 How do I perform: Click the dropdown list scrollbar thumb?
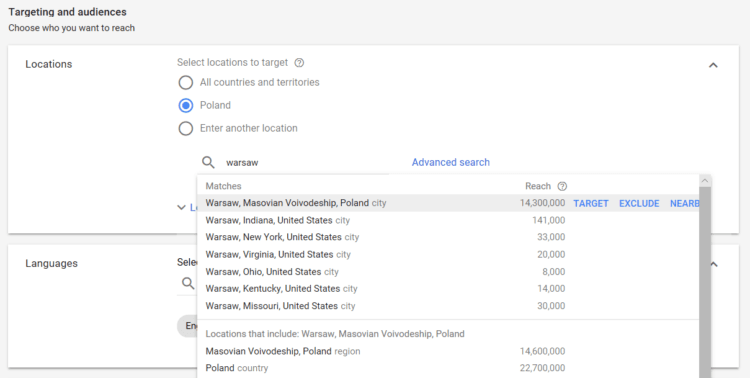[x=705, y=282]
